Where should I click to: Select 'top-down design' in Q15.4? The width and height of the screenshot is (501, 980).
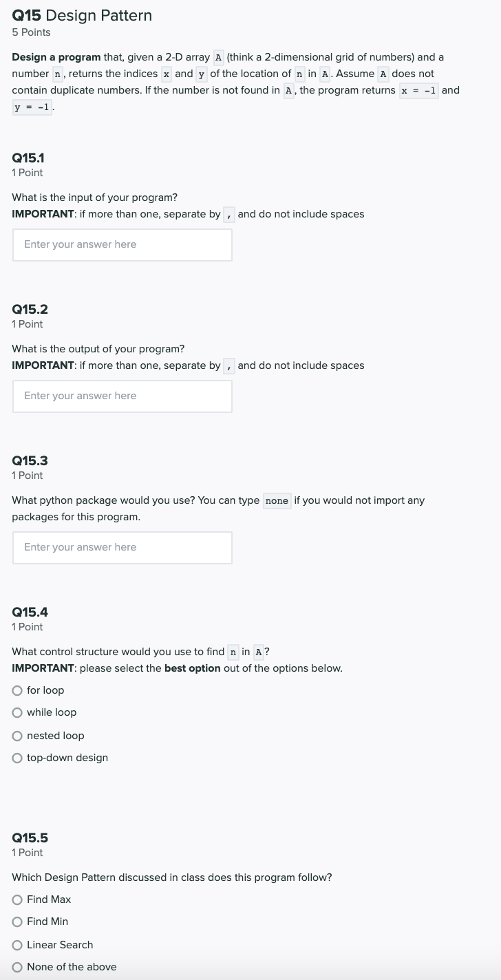point(17,758)
